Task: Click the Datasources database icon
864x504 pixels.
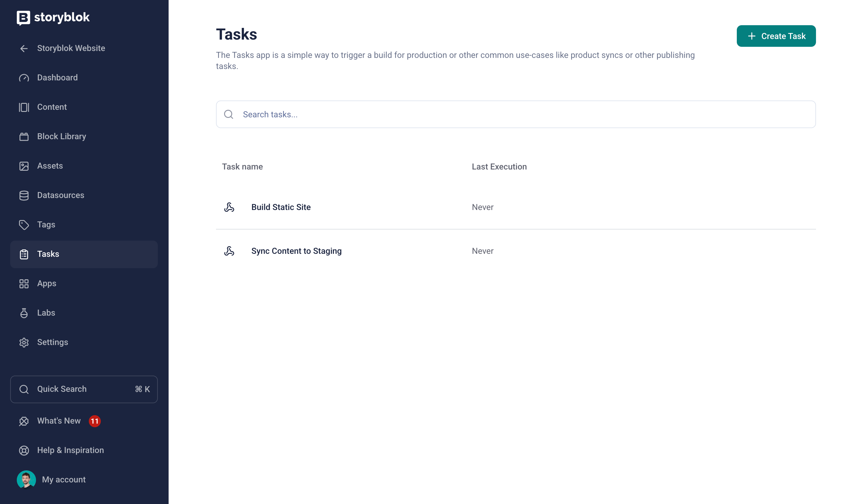Action: (x=24, y=195)
